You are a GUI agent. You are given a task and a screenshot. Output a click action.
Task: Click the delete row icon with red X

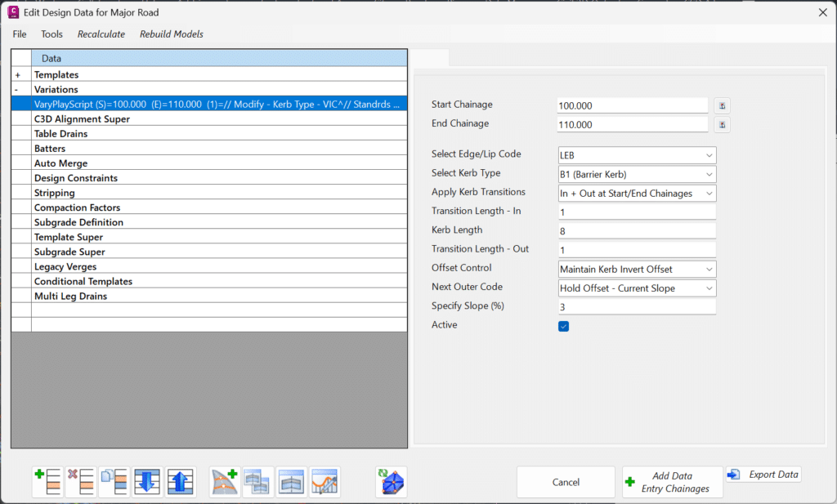(x=81, y=482)
